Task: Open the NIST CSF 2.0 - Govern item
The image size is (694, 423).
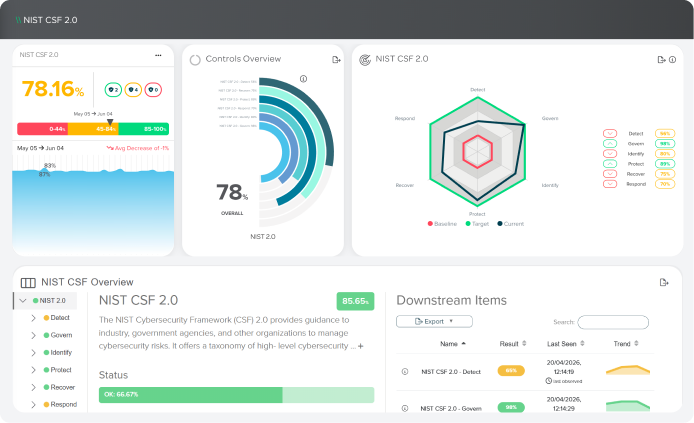Action: coord(451,409)
